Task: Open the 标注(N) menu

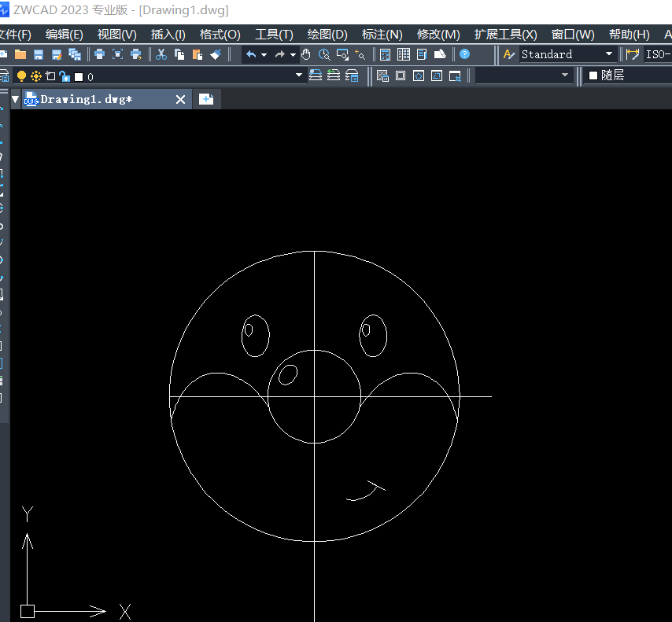Action: coord(382,35)
